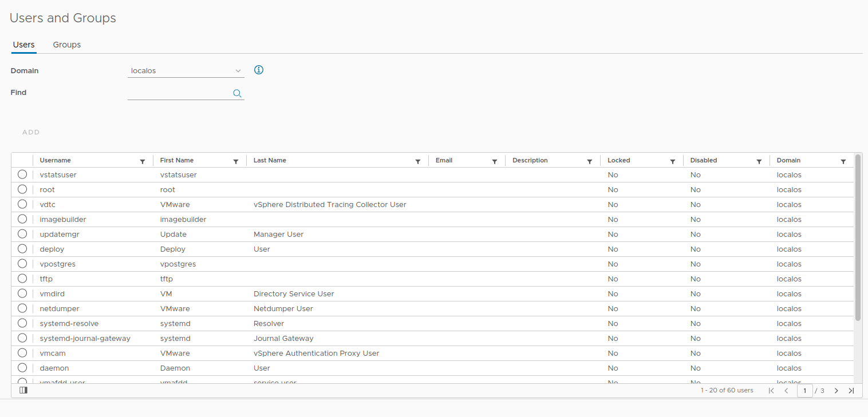Click the table vertical scrollbar
The height and width of the screenshot is (417, 868).
[858, 237]
